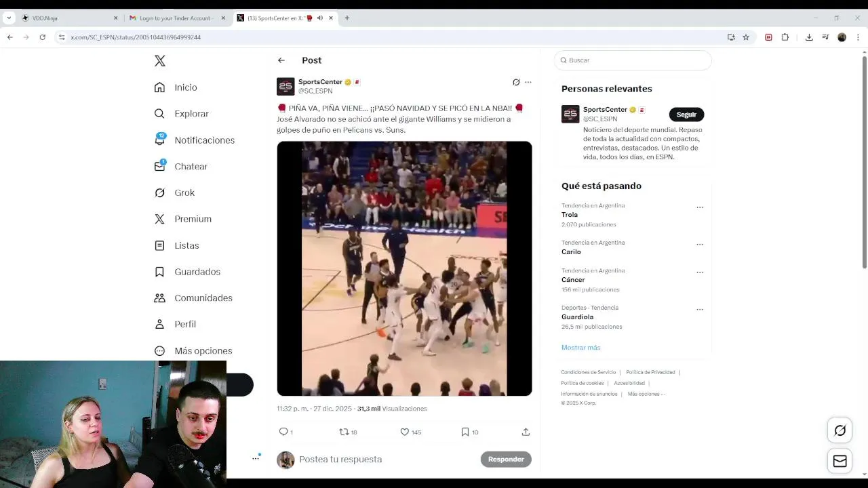Click Mostrar más under trends
The height and width of the screenshot is (488, 868).
[580, 348]
